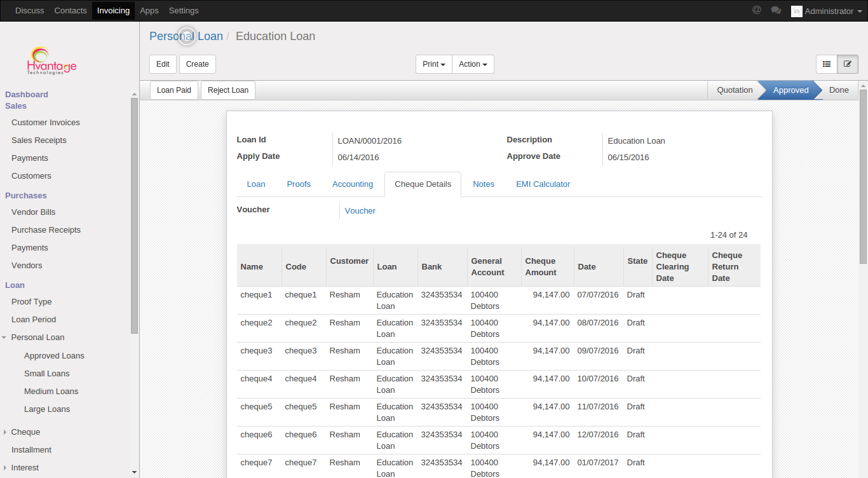The height and width of the screenshot is (478, 868).
Task: Switch to the Loan tab
Action: tap(256, 184)
